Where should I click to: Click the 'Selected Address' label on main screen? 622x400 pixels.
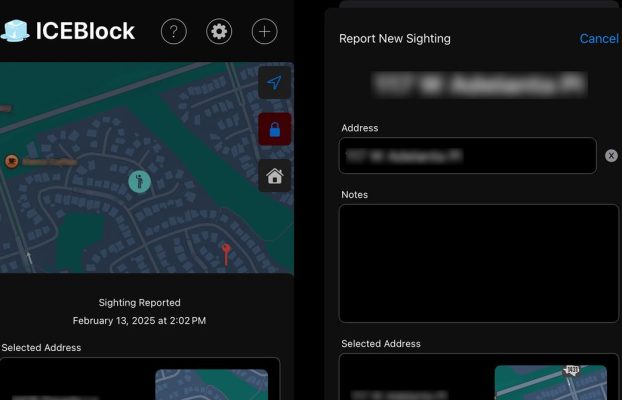click(x=41, y=348)
